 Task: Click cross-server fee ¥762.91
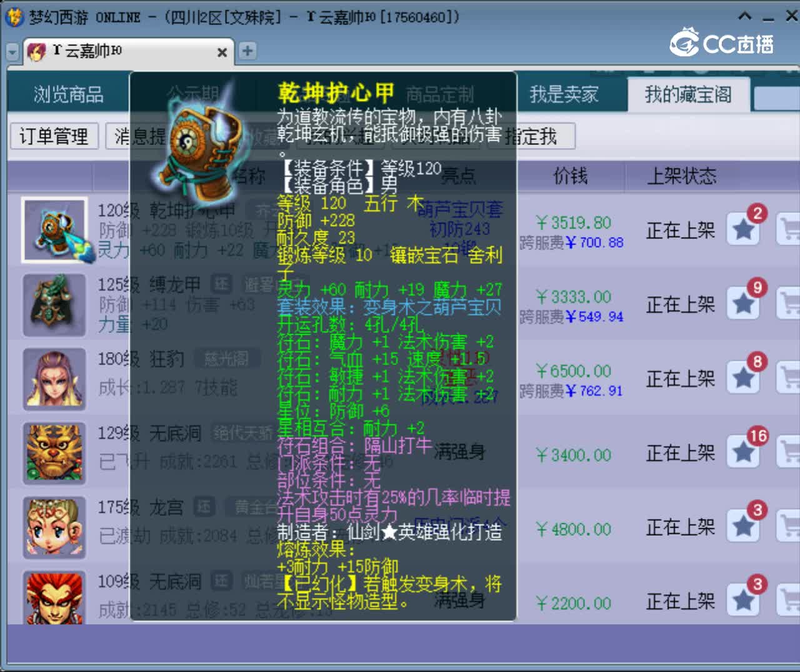click(x=594, y=391)
